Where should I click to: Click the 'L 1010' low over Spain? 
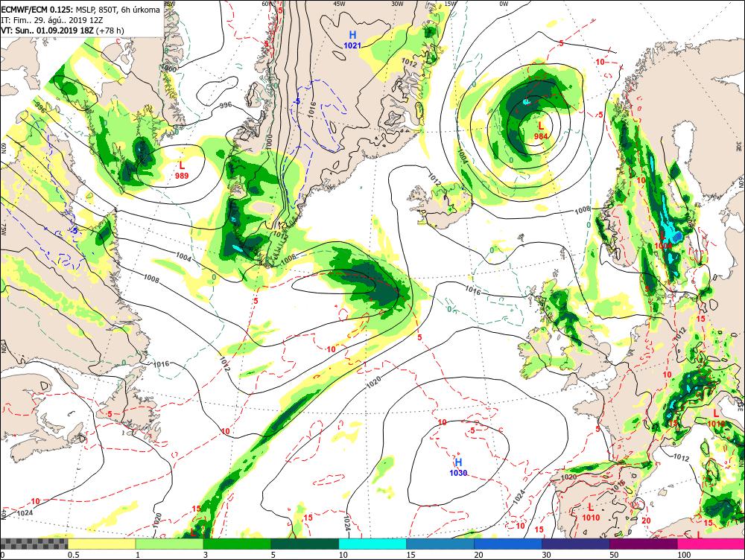coord(591,512)
